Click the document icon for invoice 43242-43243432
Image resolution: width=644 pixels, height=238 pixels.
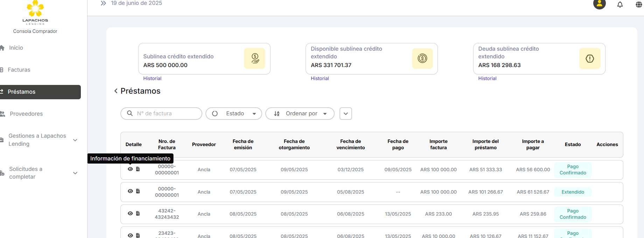pyautogui.click(x=138, y=214)
